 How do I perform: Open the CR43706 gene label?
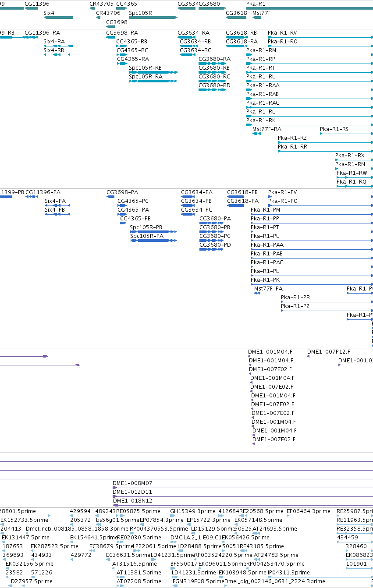108,13
